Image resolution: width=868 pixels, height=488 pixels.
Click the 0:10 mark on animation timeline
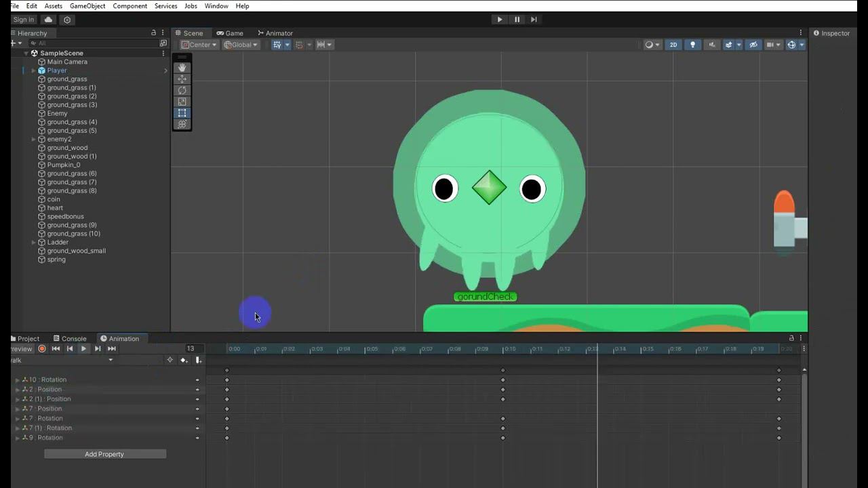pyautogui.click(x=509, y=349)
